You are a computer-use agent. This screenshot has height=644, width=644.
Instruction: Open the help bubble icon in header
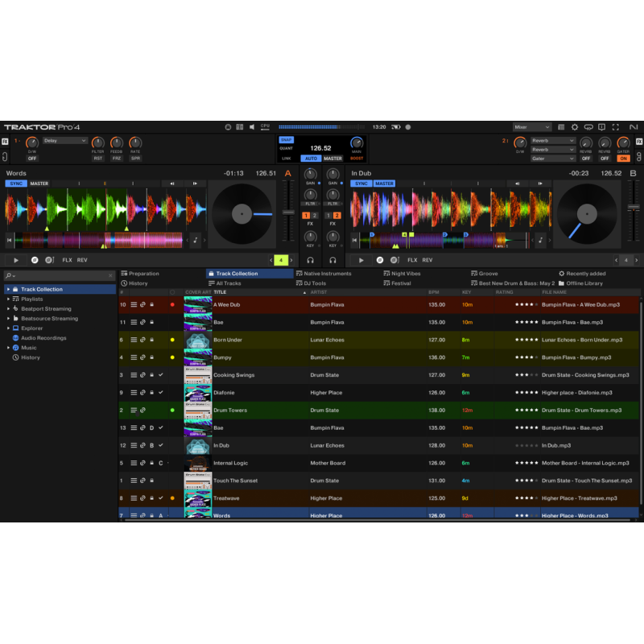coord(601,127)
